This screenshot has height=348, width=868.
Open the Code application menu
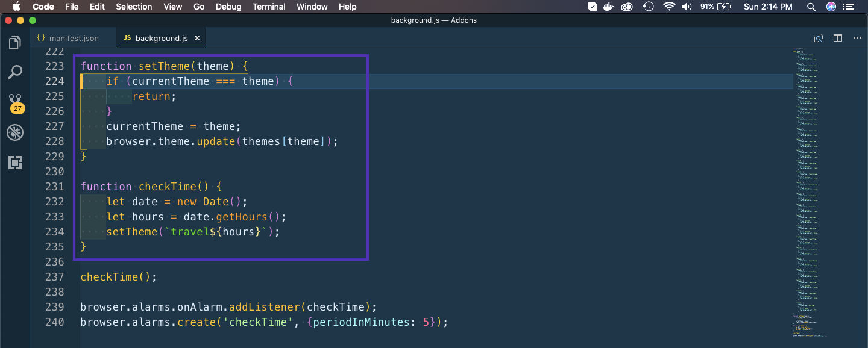43,7
